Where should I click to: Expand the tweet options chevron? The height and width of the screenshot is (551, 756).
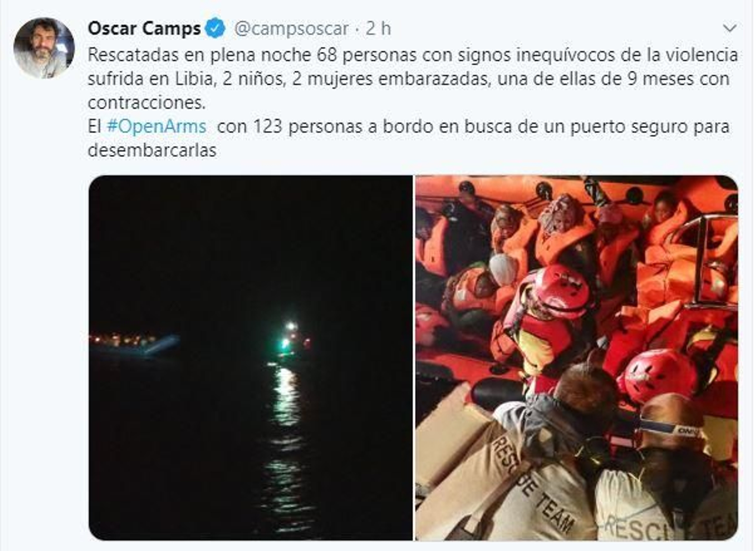tap(730, 29)
